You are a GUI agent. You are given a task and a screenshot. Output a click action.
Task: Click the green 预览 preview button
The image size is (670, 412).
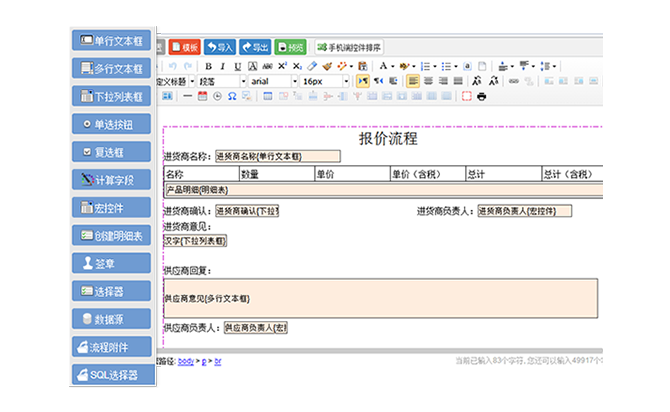tap(291, 47)
